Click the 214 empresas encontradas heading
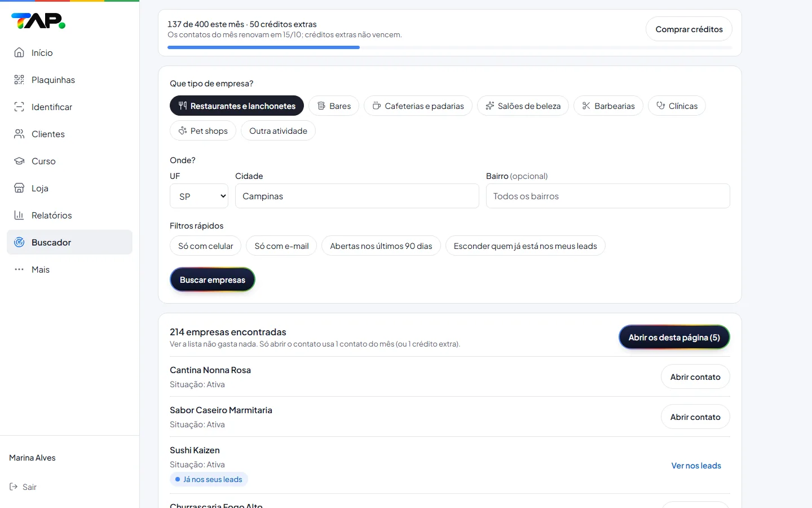The height and width of the screenshot is (508, 812). tap(228, 332)
